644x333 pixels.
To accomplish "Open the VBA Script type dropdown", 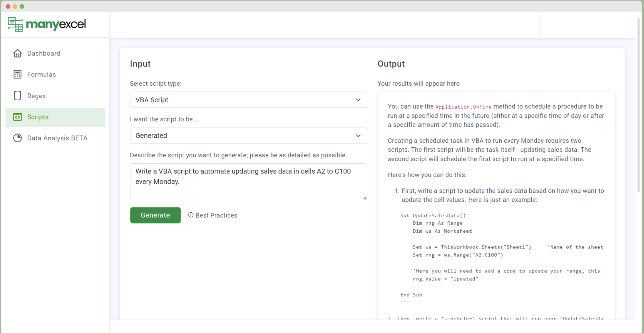I will coord(248,100).
